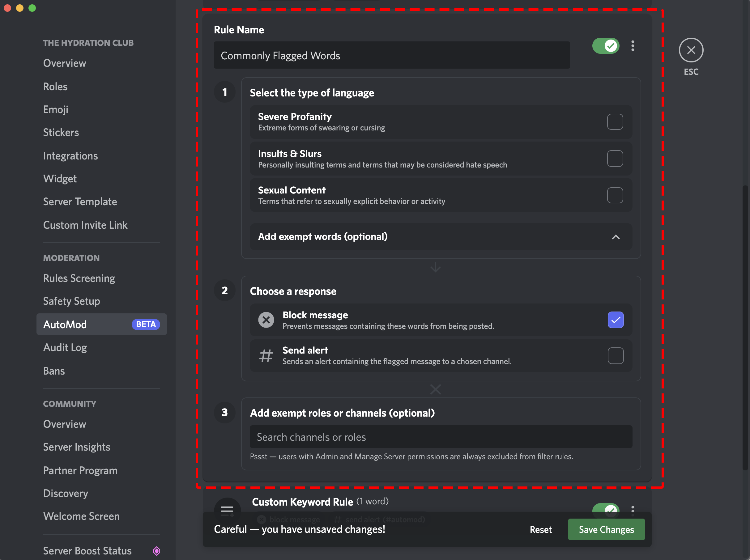Open the Bans list
The image size is (750, 560).
click(x=54, y=371)
